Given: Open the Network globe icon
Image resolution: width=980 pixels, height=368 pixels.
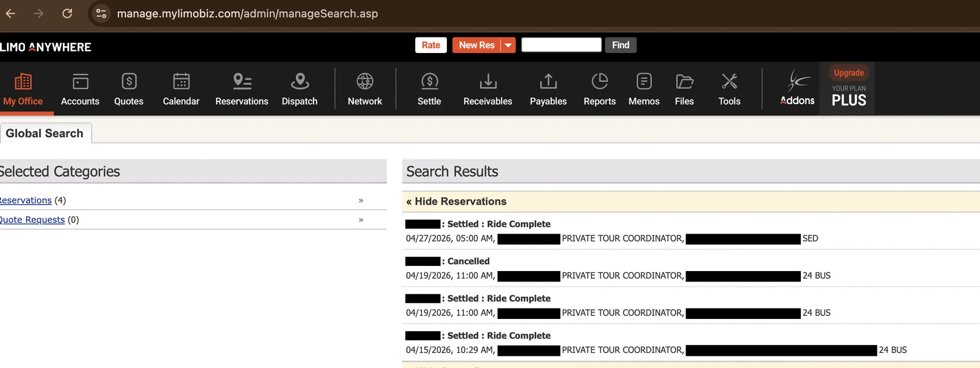Looking at the screenshot, I should click(365, 81).
